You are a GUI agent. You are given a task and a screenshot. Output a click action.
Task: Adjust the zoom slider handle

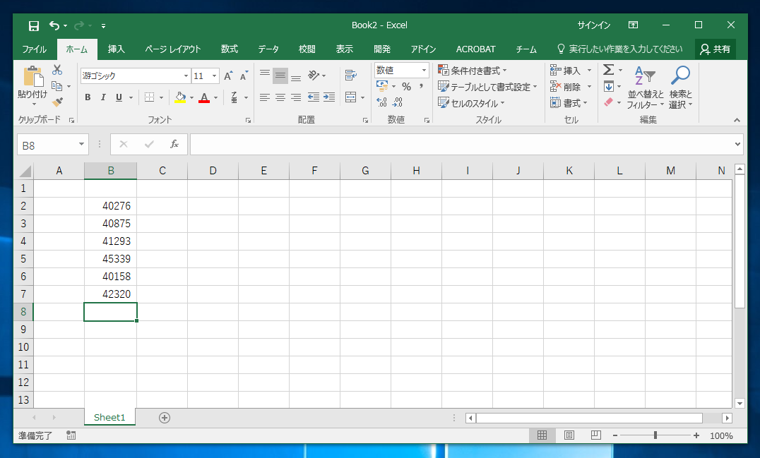coord(655,435)
